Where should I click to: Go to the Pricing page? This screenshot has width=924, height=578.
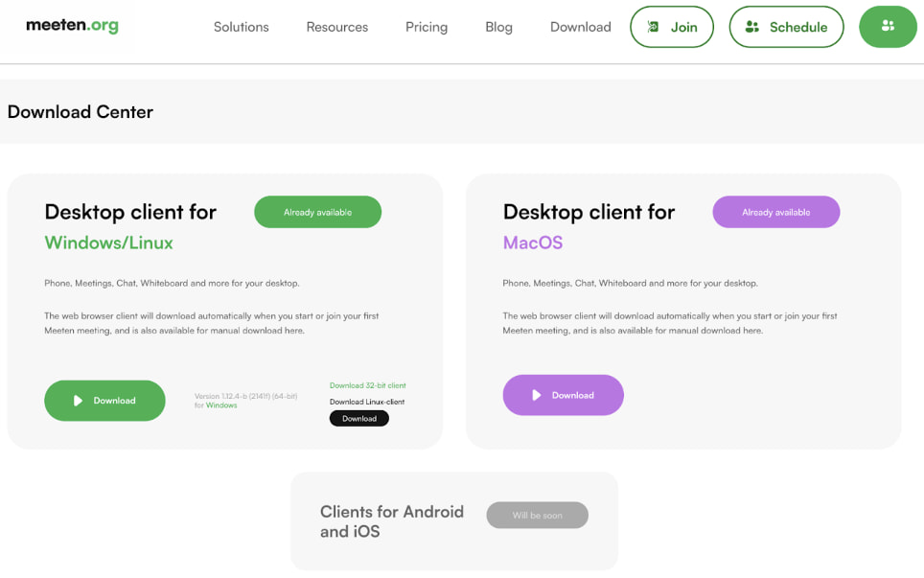[427, 27]
